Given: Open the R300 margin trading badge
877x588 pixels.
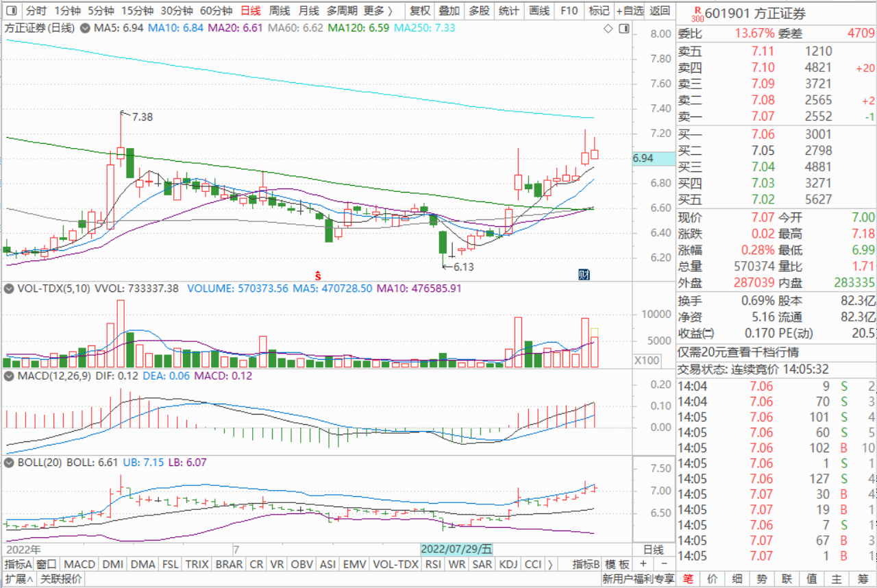Looking at the screenshot, I should [x=697, y=13].
